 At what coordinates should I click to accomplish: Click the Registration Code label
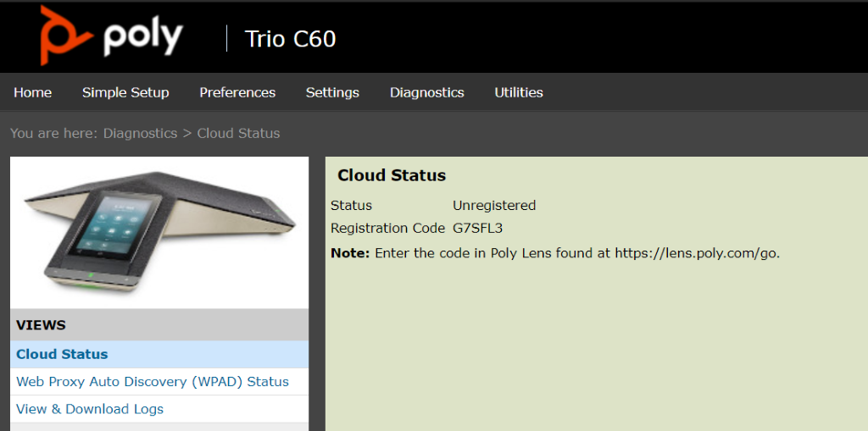click(x=387, y=228)
